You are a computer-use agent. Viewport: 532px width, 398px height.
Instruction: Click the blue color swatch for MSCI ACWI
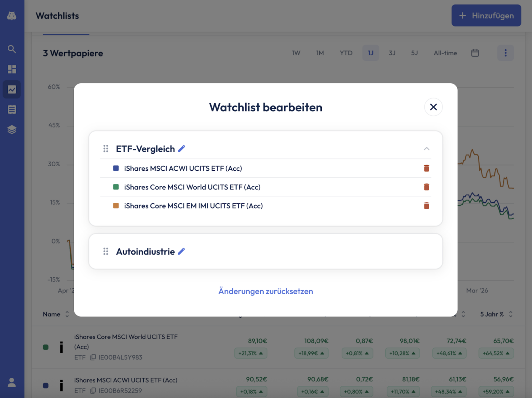click(116, 168)
